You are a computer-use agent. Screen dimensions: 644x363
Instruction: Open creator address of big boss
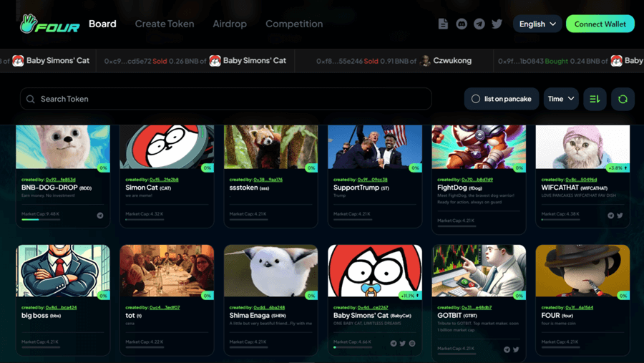point(61,307)
